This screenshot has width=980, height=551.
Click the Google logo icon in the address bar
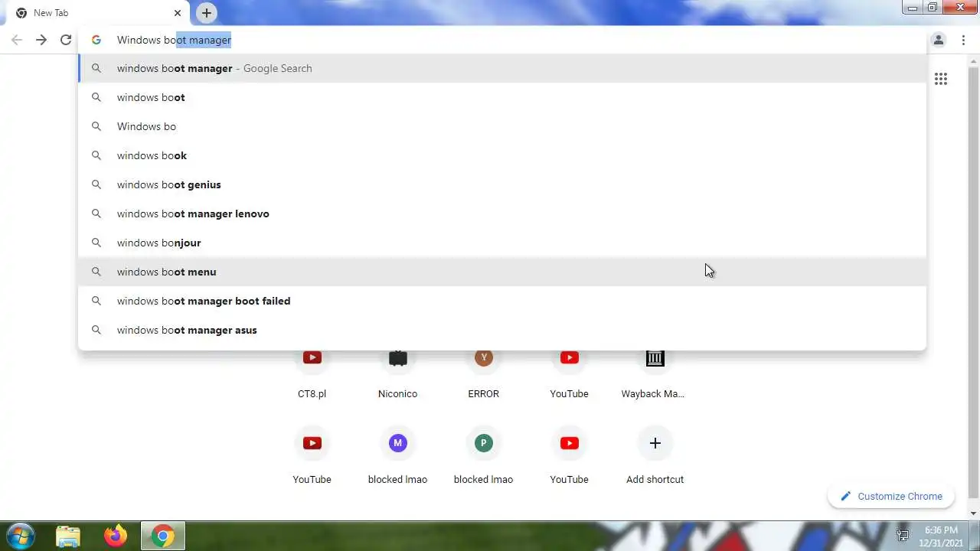96,40
